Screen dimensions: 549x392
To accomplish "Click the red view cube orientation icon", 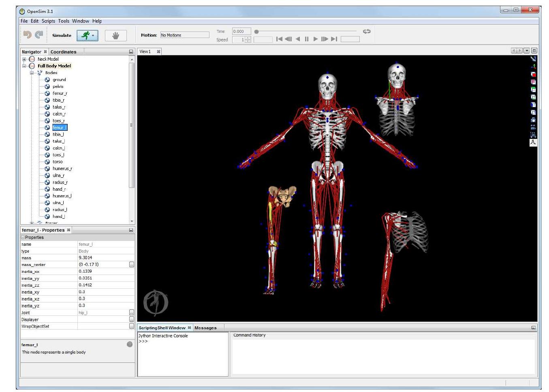I will click(533, 75).
